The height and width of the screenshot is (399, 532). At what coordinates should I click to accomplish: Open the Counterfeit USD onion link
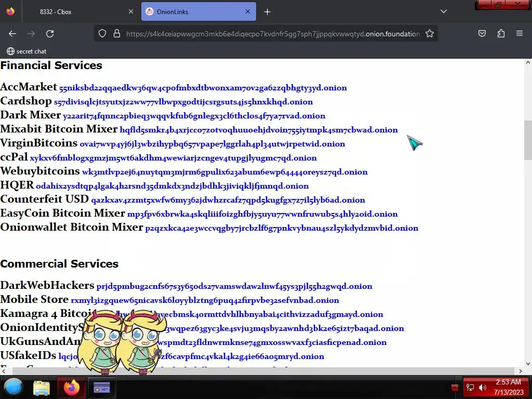(x=228, y=200)
